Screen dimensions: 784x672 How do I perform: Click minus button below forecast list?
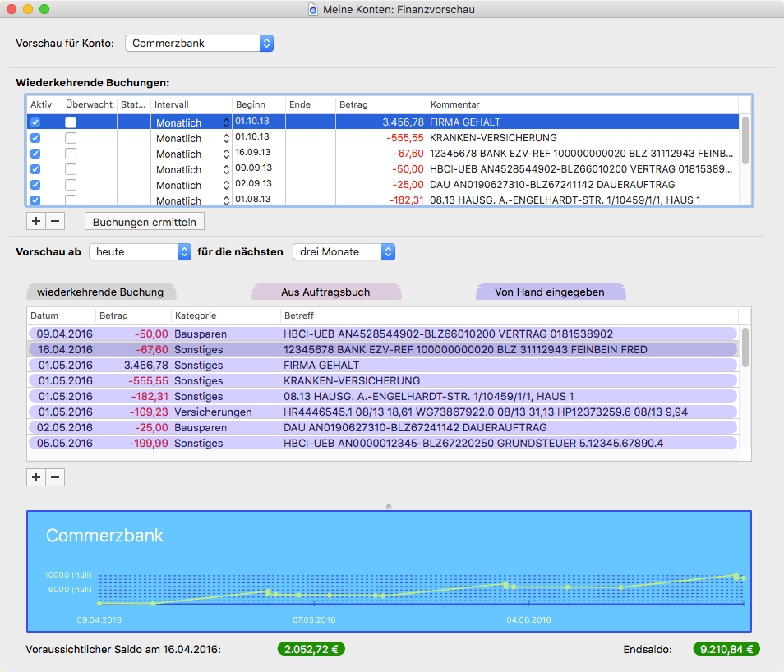point(54,477)
